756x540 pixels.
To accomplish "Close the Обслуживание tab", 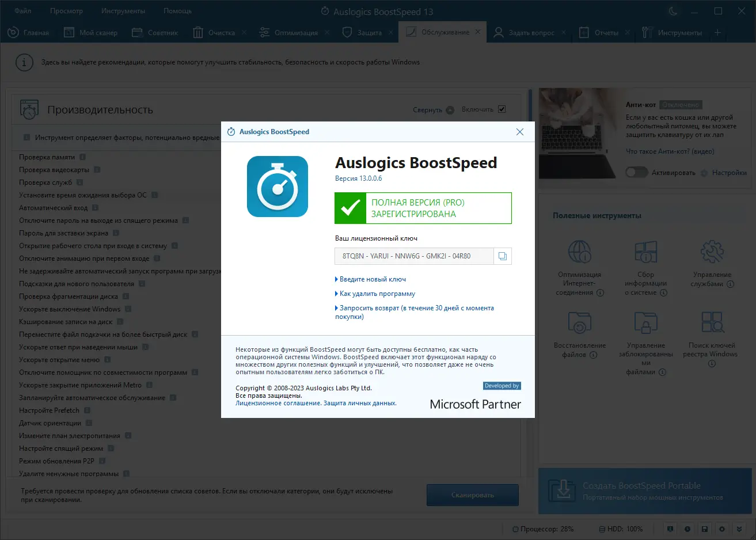I will click(x=477, y=32).
